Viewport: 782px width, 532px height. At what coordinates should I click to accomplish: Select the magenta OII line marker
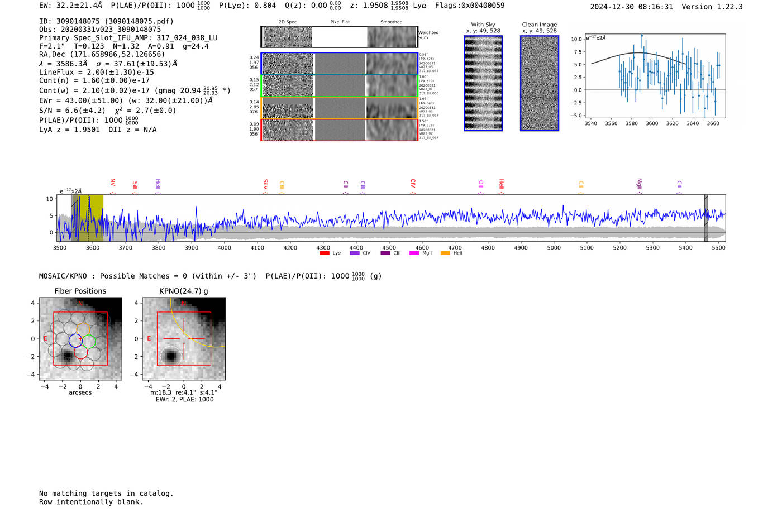coord(481,187)
